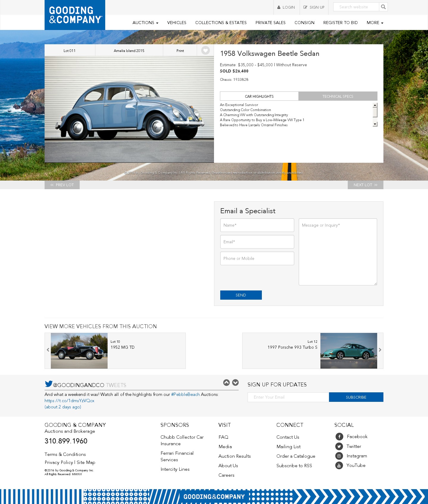This screenshot has width=428, height=504.
Task: Select the Car Highlights tab
Action: [x=259, y=96]
